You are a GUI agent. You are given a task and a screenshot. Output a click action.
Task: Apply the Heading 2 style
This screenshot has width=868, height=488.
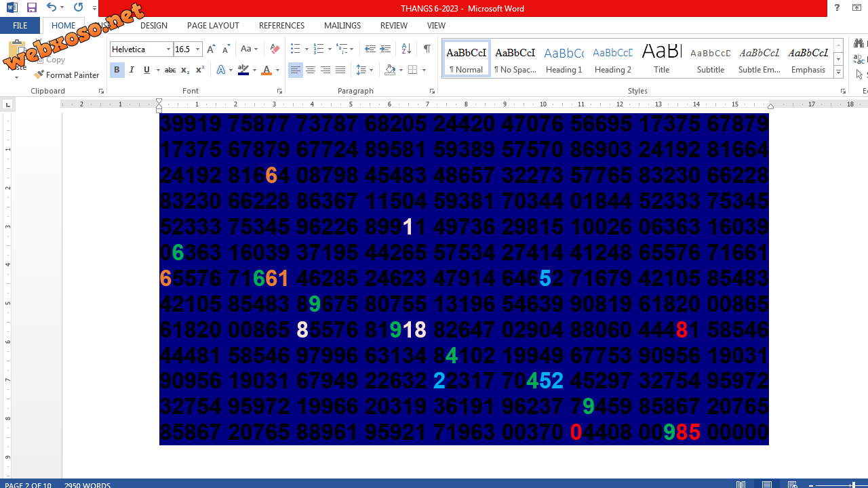613,58
